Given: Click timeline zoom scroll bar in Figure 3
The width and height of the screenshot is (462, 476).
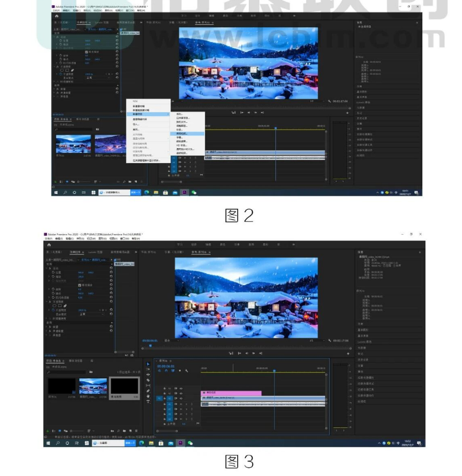Looking at the screenshot, I should click(x=167, y=431).
